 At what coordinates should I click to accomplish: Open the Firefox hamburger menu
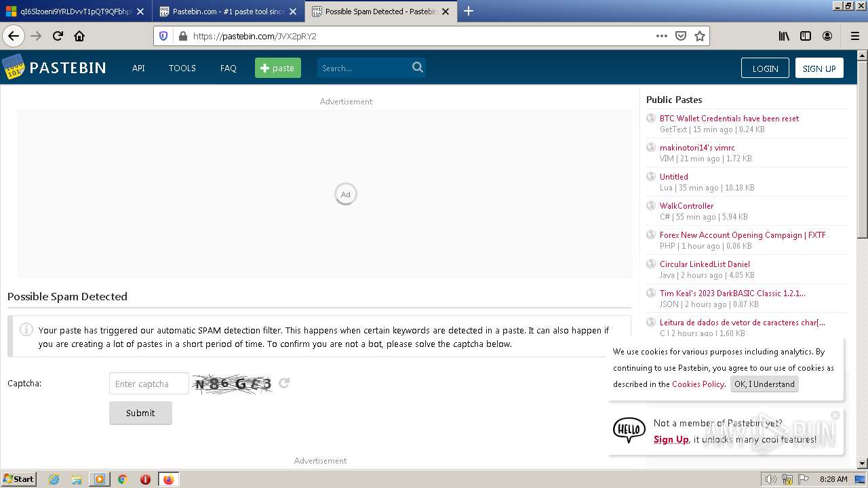click(854, 36)
